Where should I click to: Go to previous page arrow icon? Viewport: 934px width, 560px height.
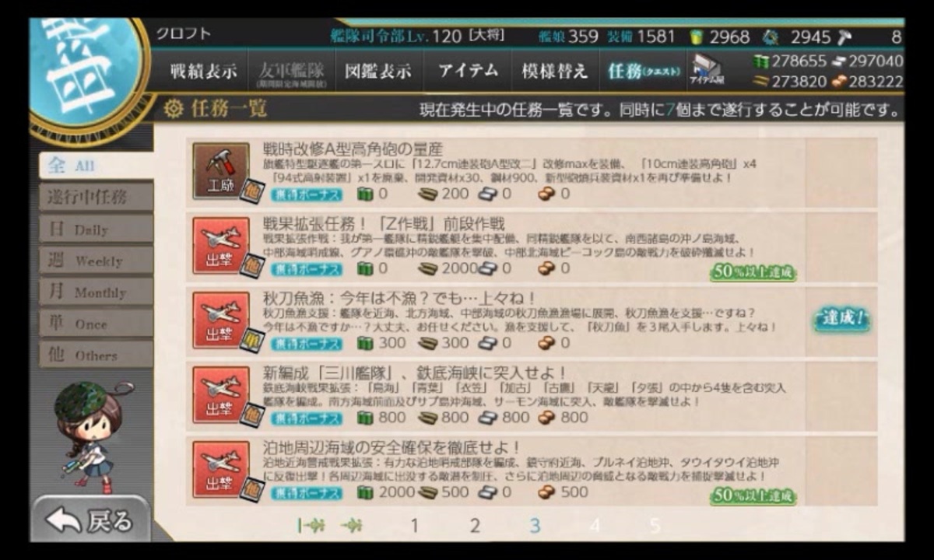coord(352,526)
